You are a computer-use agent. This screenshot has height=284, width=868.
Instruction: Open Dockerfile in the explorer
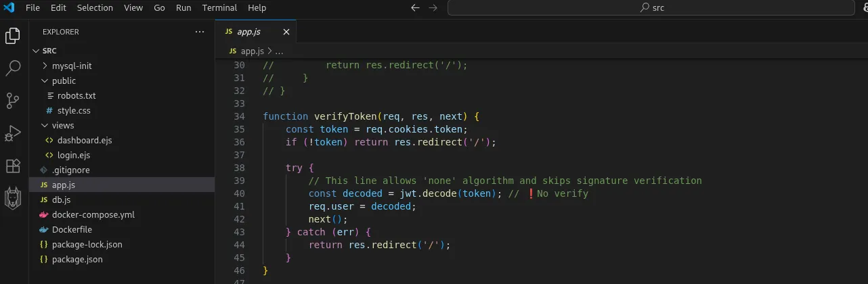point(72,230)
